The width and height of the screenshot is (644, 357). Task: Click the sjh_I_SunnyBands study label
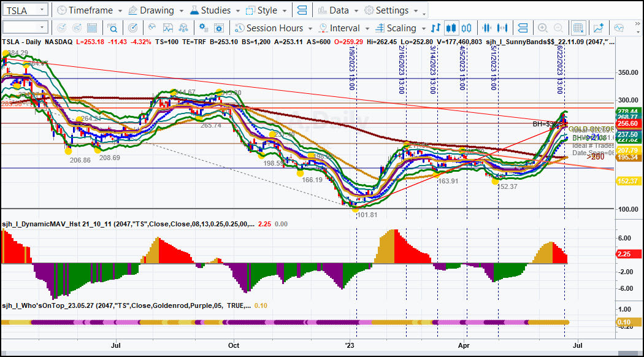(x=550, y=42)
